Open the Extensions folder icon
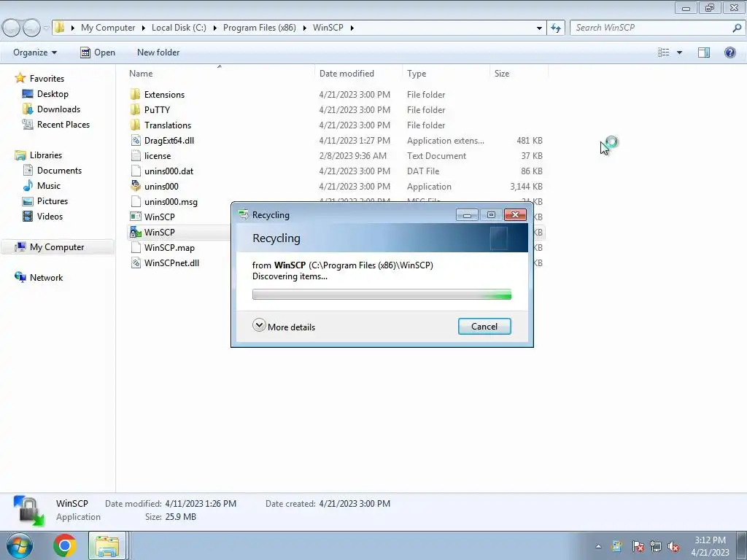747x560 pixels. [136, 94]
